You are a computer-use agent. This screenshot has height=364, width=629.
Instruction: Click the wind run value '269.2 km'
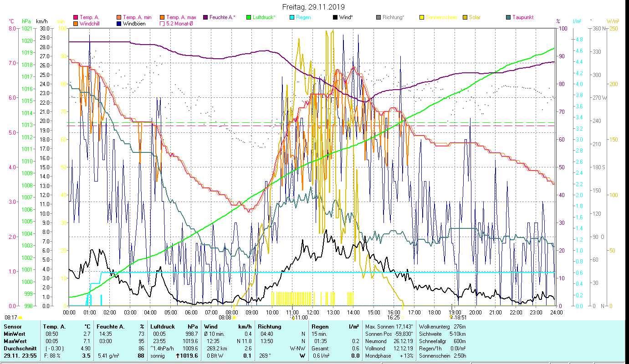click(x=216, y=349)
